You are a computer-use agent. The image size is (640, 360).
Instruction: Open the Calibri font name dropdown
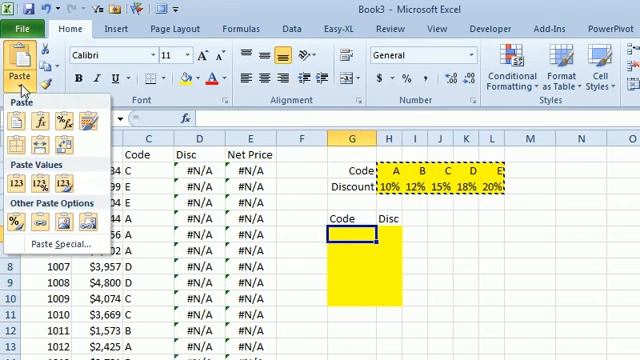(153, 55)
